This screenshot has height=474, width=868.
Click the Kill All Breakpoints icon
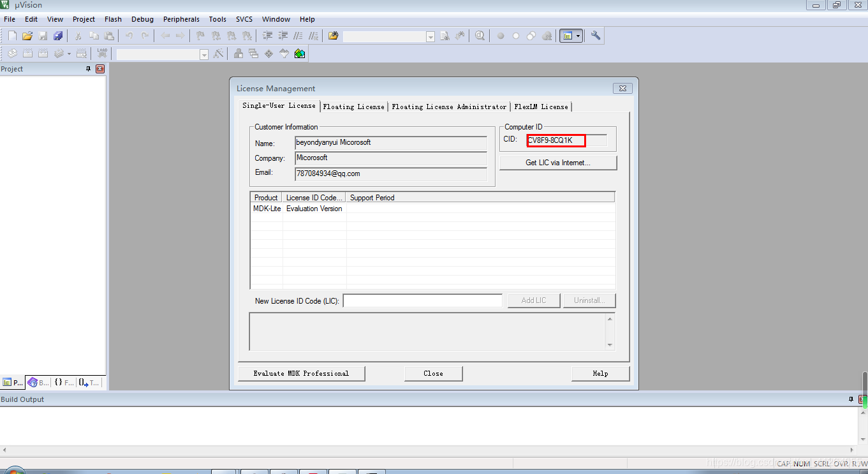547,36
